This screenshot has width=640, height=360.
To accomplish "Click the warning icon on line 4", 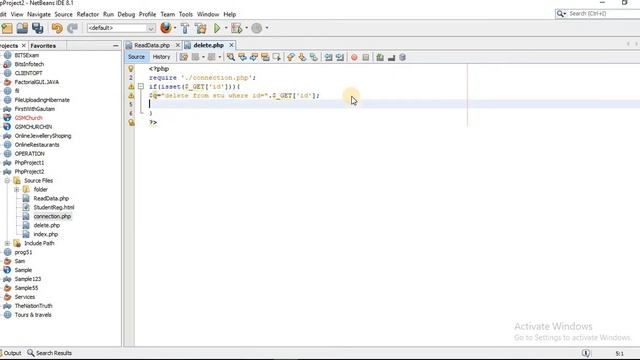I will [x=131, y=96].
